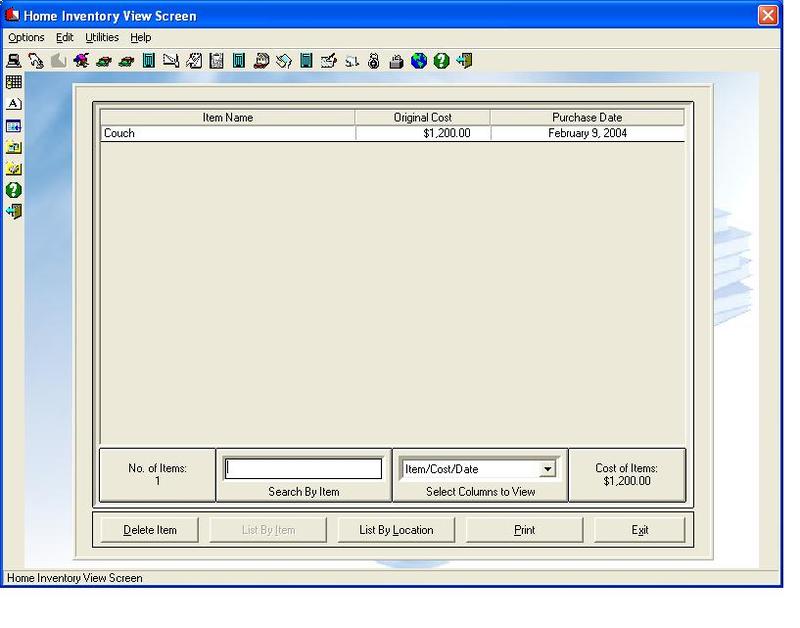Expand the Select Columns to View dropdown arrow

547,469
